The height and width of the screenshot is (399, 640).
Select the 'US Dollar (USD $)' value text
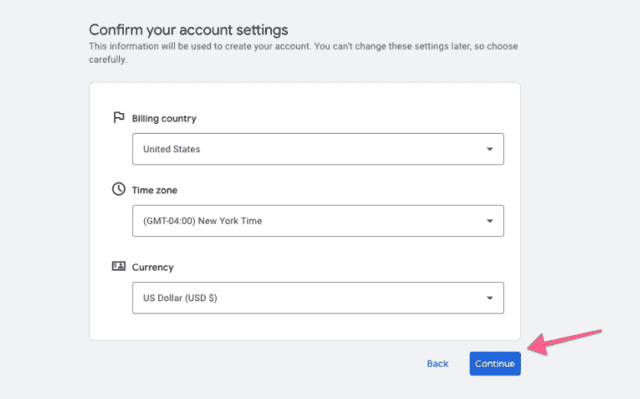[x=180, y=298]
